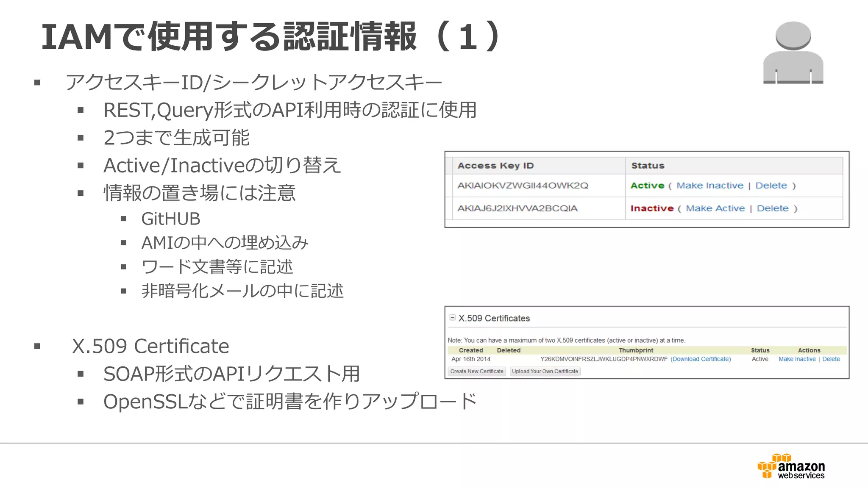
Task: Click the gray user silhouette icon
Action: 793,53
